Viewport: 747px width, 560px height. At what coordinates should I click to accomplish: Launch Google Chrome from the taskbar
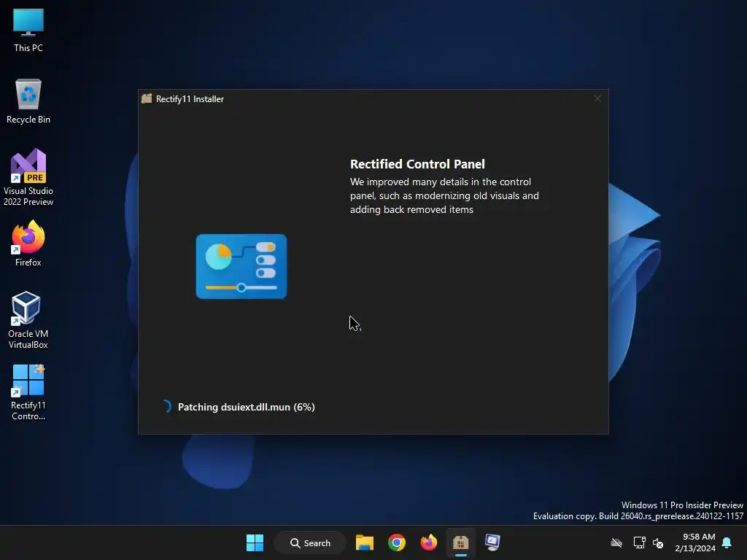(x=396, y=542)
